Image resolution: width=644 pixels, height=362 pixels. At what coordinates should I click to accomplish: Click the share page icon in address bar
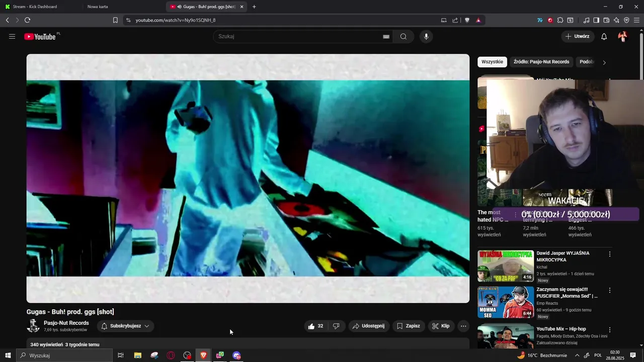point(455,20)
